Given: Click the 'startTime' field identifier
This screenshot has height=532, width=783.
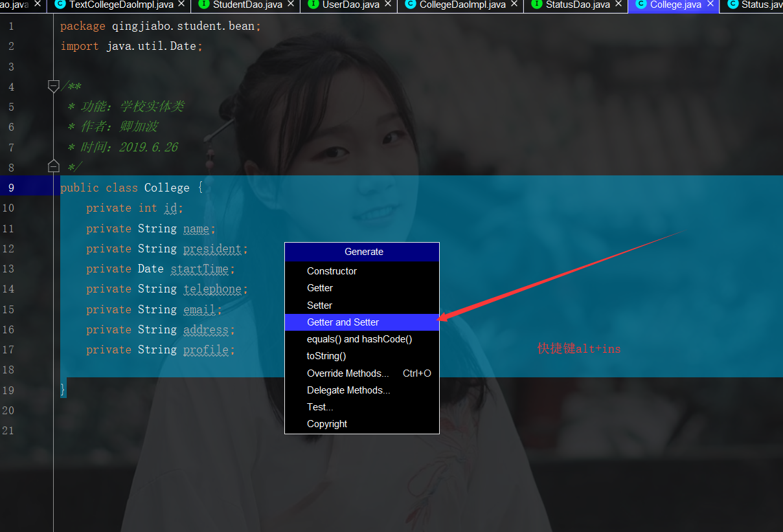Looking at the screenshot, I should tap(199, 269).
